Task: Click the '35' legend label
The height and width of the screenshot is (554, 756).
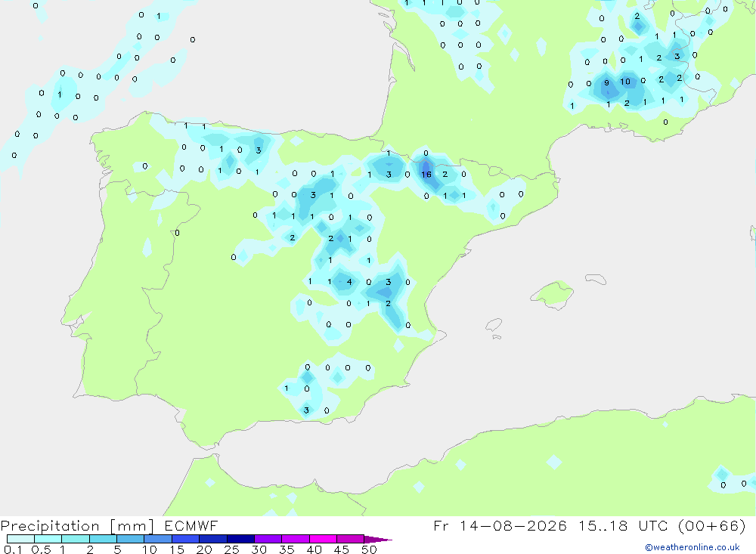Action: [x=287, y=549]
